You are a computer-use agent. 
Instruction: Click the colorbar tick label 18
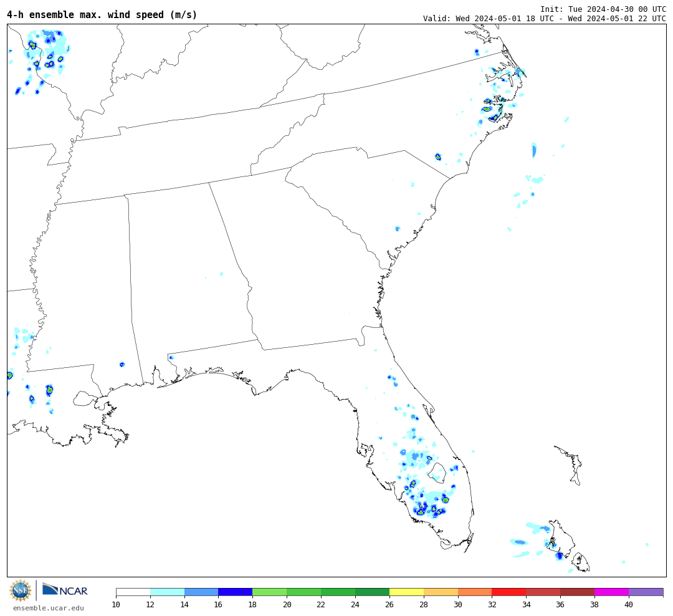pyautogui.click(x=253, y=604)
